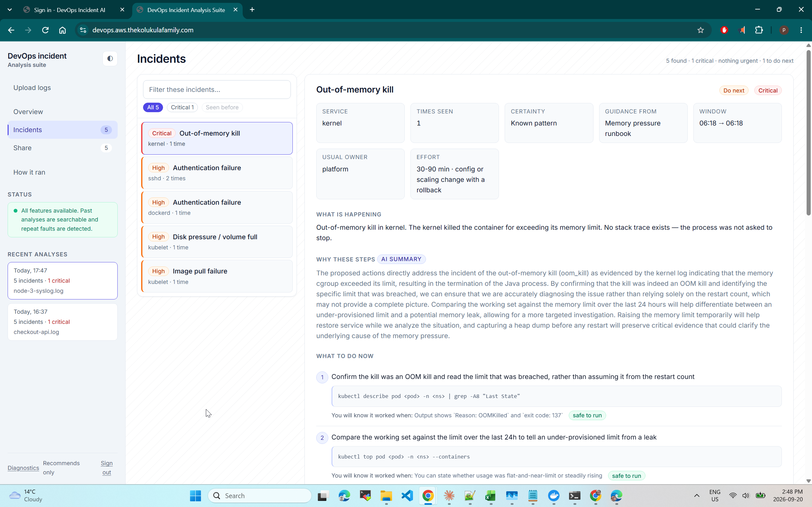This screenshot has width=812, height=507.
Task: Click Sign out
Action: coord(107,467)
